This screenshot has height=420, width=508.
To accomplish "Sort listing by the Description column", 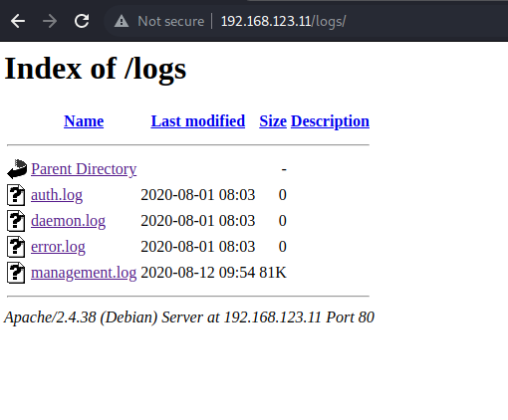I will click(330, 121).
